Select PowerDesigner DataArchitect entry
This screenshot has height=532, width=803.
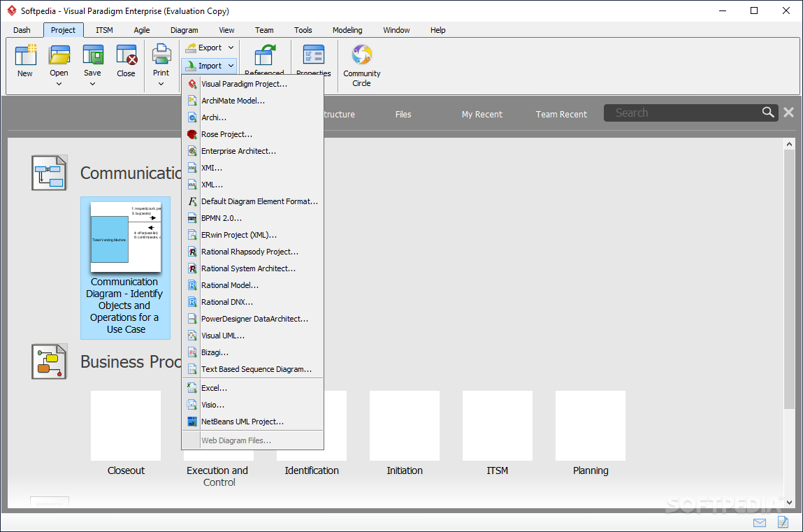click(252, 319)
